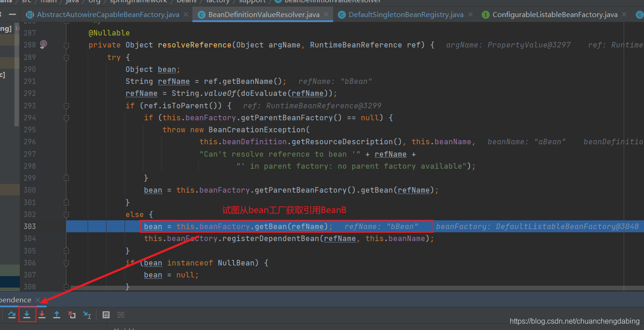The height and width of the screenshot is (330, 644).
Task: Collapse the try block at line 289
Action: pos(66,58)
